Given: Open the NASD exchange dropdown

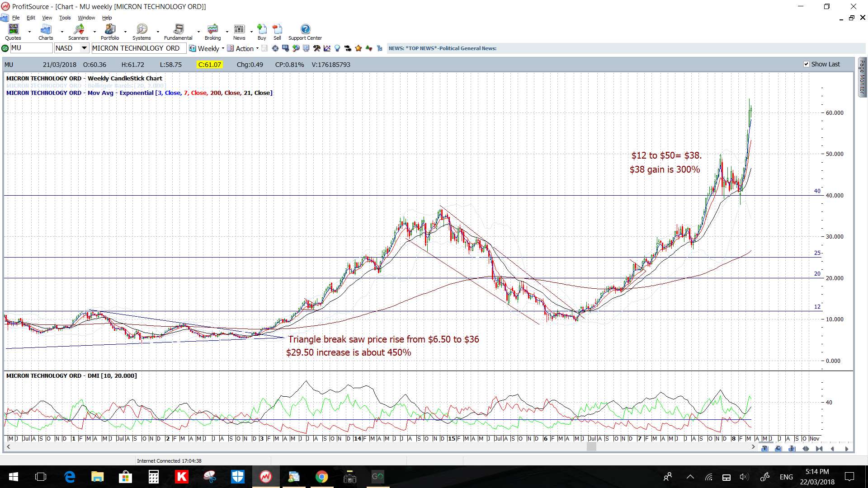Looking at the screenshot, I should pos(84,48).
